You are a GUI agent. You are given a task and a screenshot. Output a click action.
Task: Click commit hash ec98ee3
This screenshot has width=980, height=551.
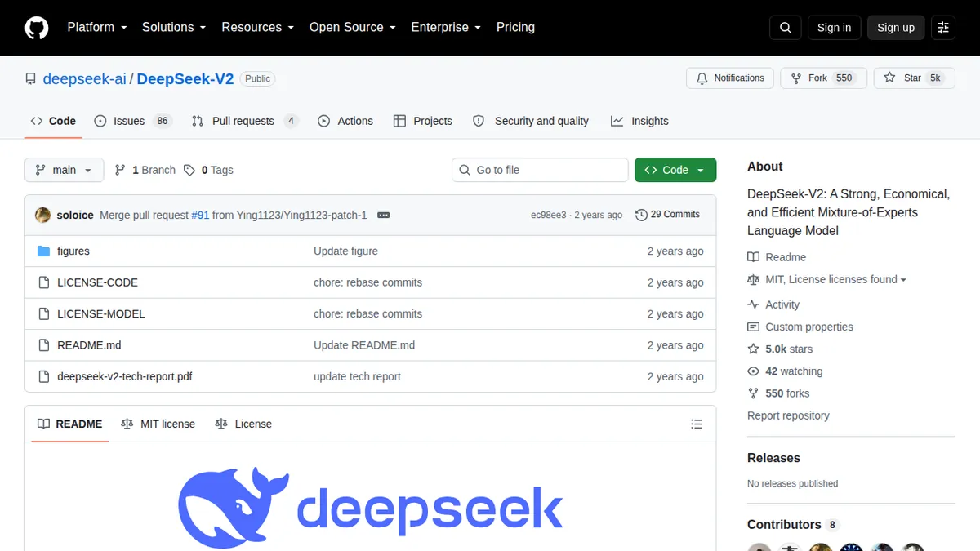(x=548, y=216)
